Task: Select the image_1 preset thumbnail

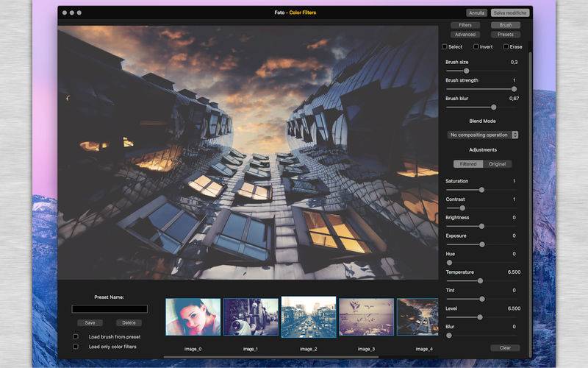Action: 251,317
